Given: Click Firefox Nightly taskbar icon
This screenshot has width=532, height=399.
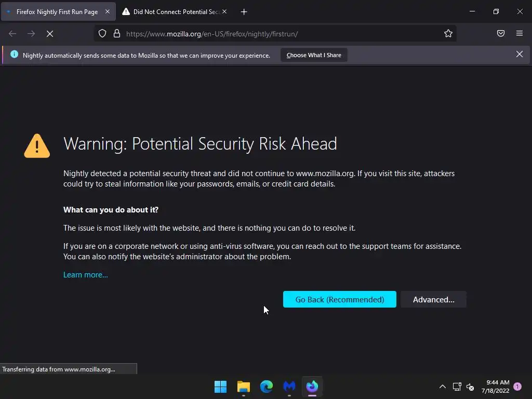Looking at the screenshot, I should tap(312, 387).
